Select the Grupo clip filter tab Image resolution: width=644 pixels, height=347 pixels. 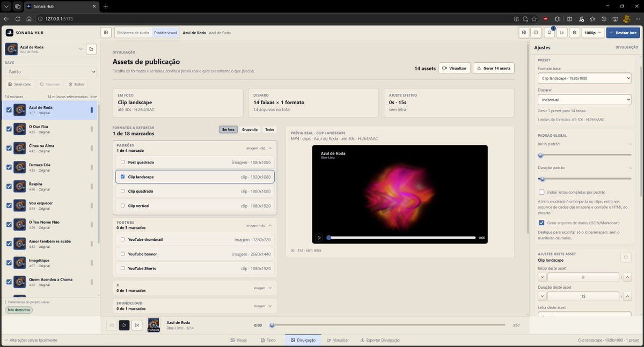point(250,129)
